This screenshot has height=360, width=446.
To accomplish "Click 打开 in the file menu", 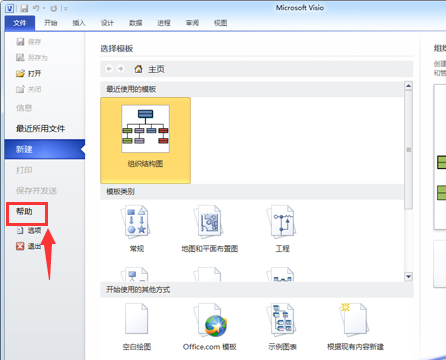I will (29, 73).
